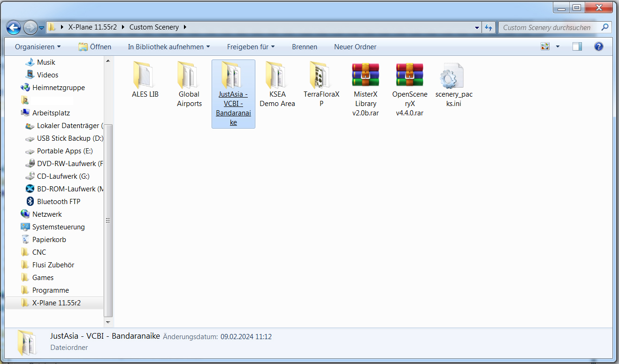The image size is (619, 364).
Task: Toggle the preview pane button
Action: coord(577,46)
